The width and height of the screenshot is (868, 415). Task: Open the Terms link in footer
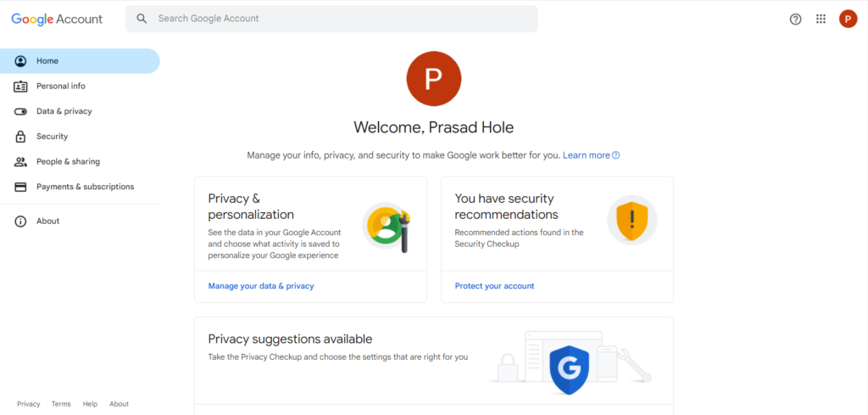61,404
